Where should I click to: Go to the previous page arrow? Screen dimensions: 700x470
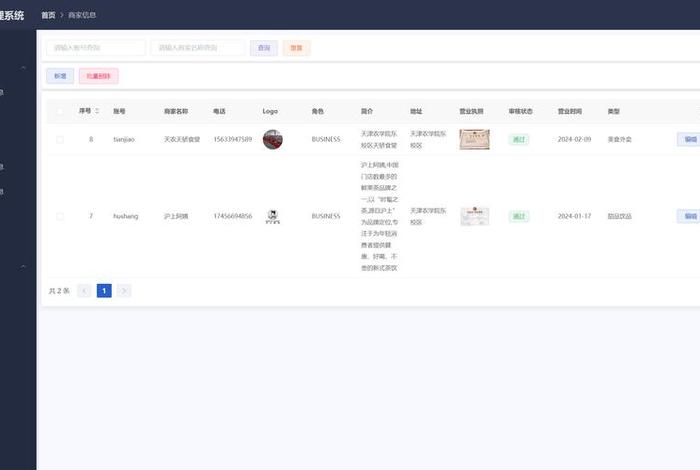click(84, 291)
